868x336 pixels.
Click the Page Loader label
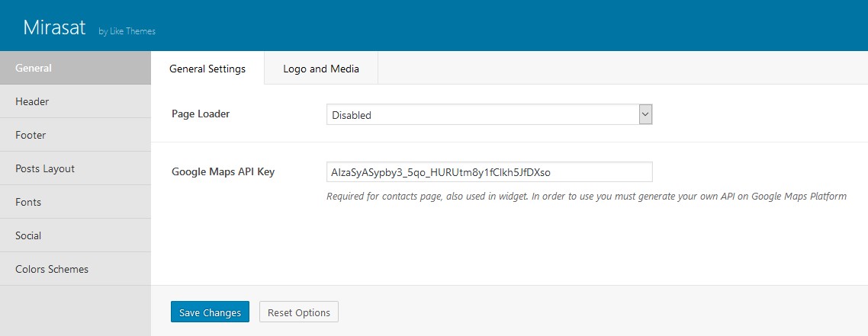(x=201, y=114)
